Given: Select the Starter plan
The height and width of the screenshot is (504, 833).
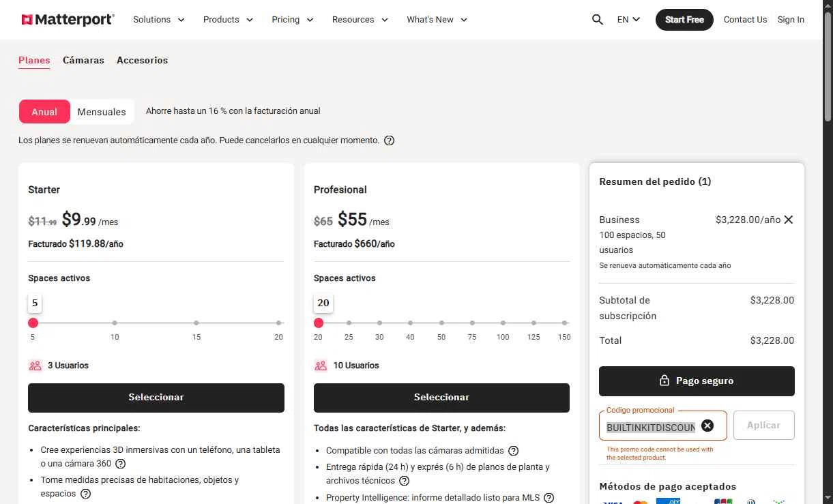Looking at the screenshot, I should [156, 398].
